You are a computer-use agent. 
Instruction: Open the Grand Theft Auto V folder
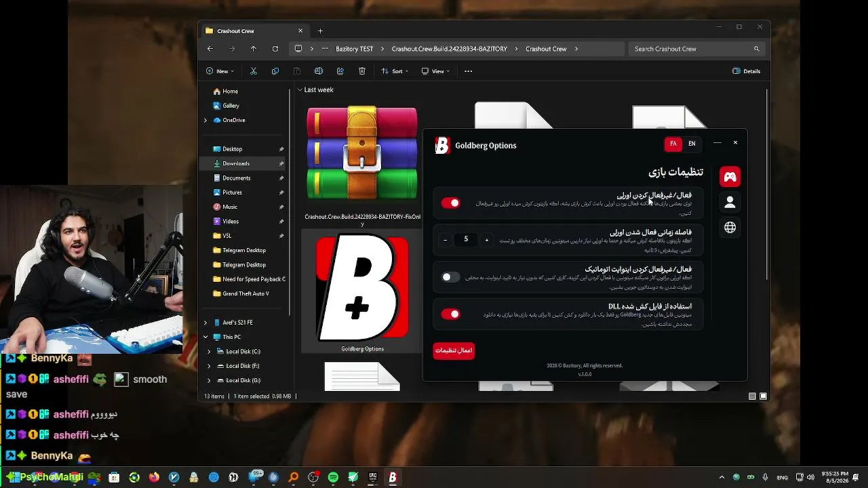tap(245, 293)
